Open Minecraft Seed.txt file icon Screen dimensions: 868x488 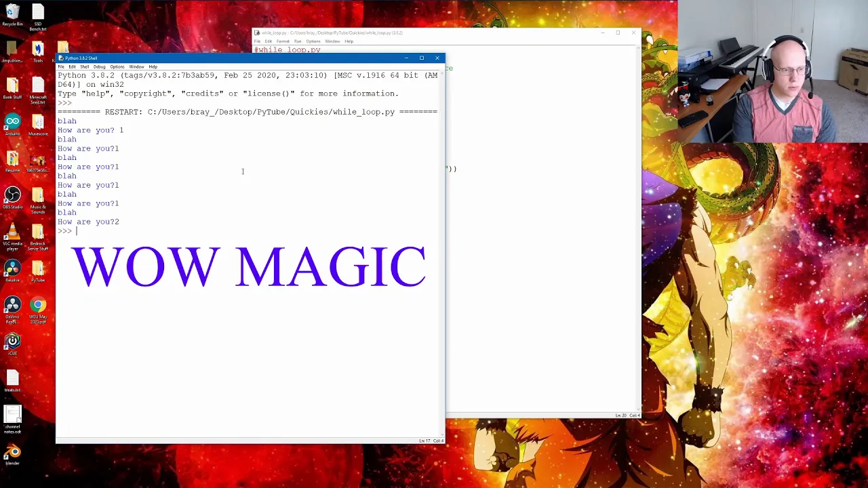click(x=38, y=89)
